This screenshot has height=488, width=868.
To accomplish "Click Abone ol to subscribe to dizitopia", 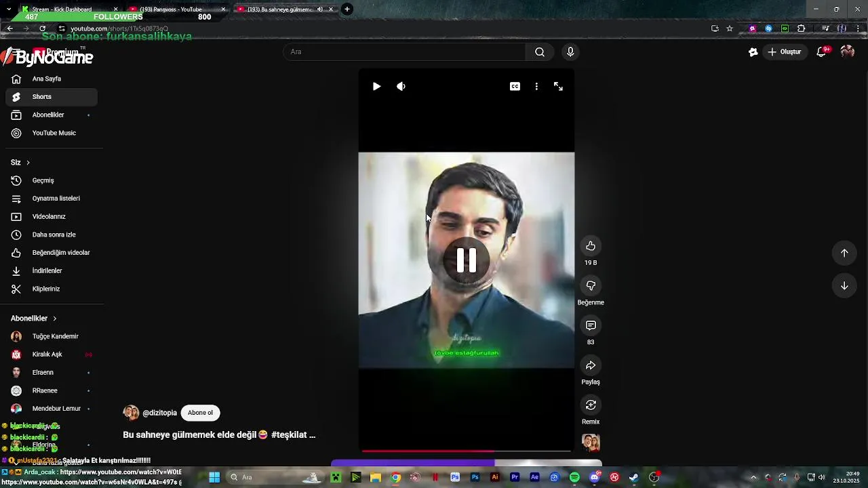I will (200, 413).
